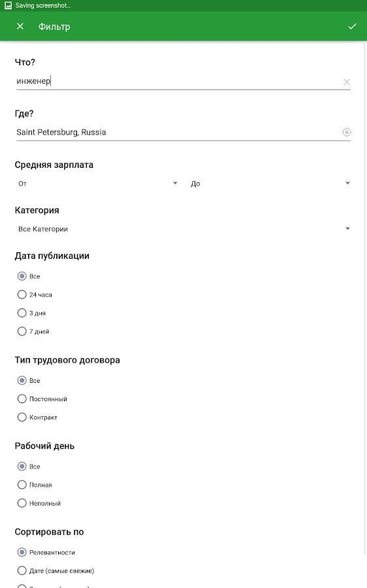This screenshot has height=588, width=367.
Task: Select Полная working day option
Action: 35,485
